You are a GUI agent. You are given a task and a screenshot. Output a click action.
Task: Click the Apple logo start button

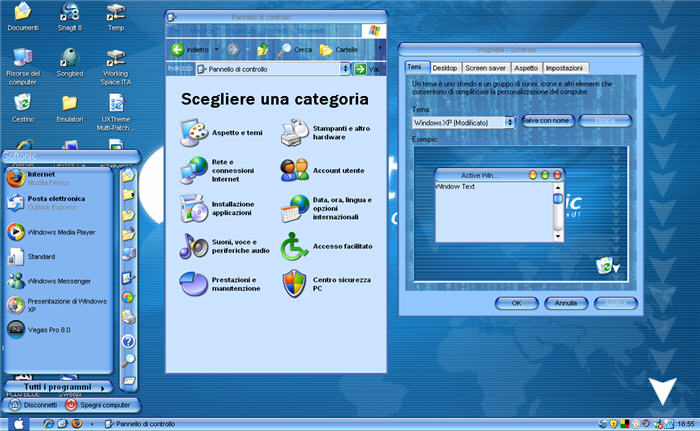(x=18, y=424)
